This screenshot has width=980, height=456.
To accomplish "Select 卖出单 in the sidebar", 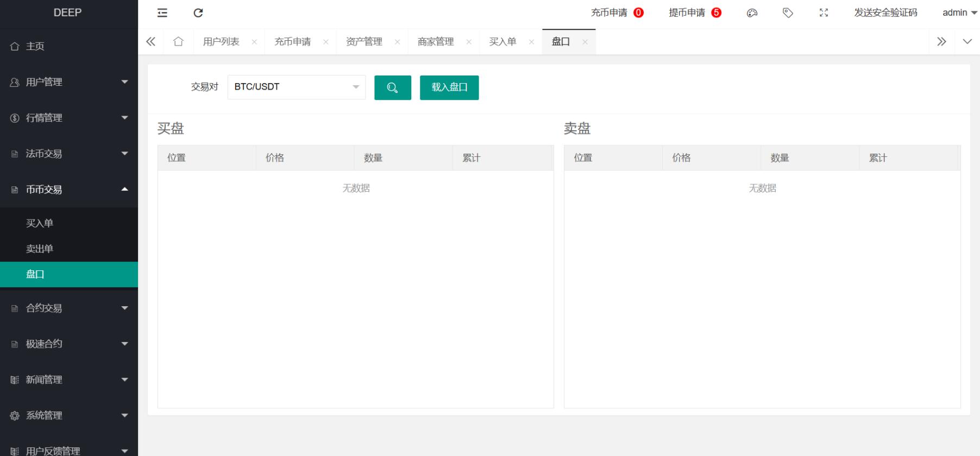I will pyautogui.click(x=40, y=249).
